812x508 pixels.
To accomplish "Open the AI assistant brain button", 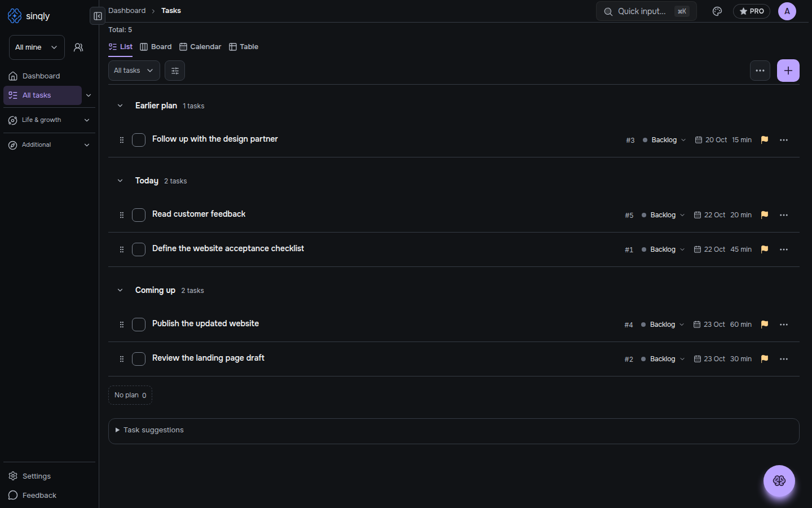I will click(779, 481).
